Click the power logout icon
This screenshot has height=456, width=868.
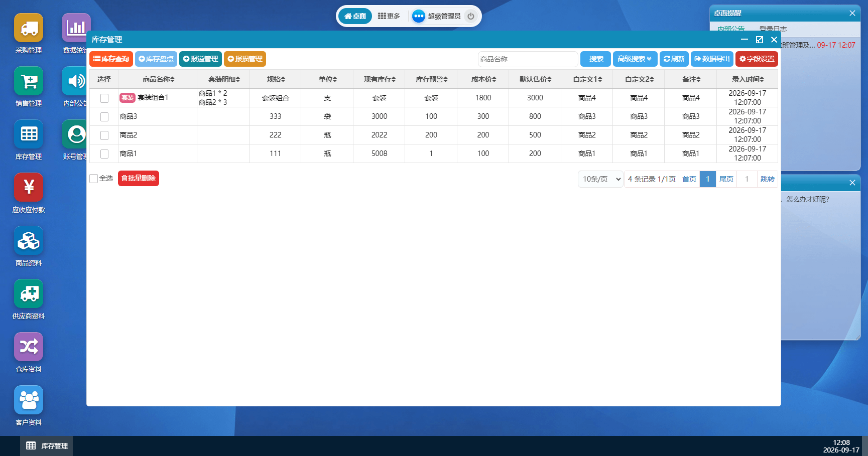click(x=471, y=16)
